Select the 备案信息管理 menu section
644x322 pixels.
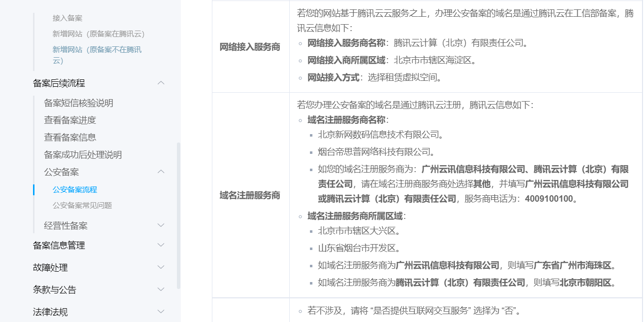pos(59,246)
